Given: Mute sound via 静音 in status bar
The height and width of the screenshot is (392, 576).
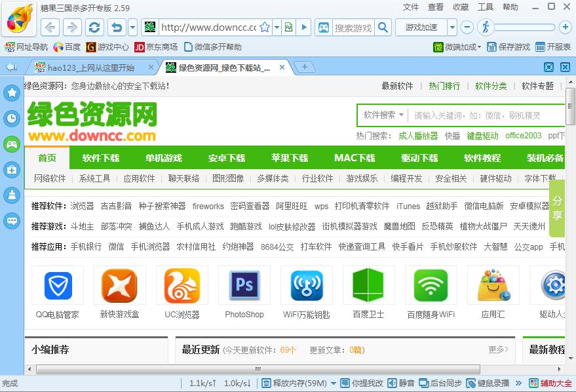Looking at the screenshot, I should 402,383.
